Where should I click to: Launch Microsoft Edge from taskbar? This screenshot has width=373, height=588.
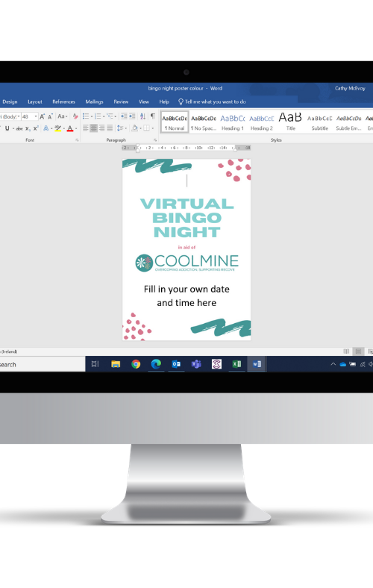click(156, 363)
